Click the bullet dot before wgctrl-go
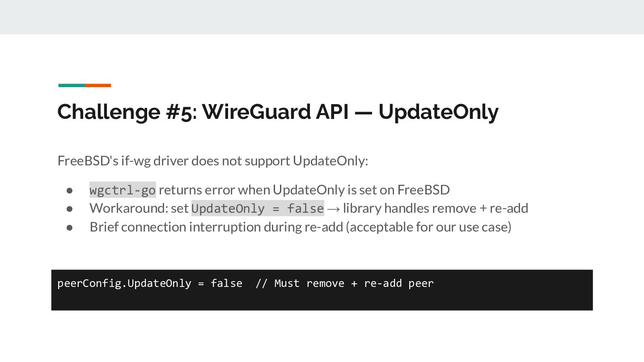This screenshot has height=362, width=644. [69, 190]
